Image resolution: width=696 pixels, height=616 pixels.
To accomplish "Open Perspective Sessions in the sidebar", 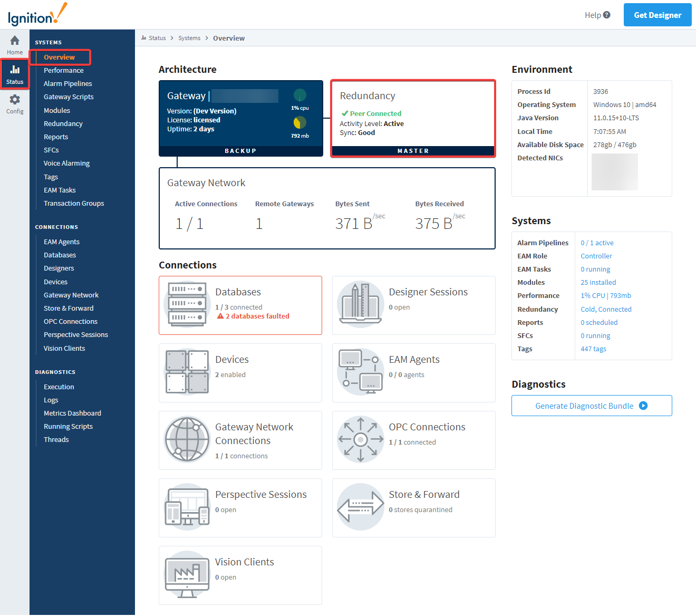I will (76, 334).
